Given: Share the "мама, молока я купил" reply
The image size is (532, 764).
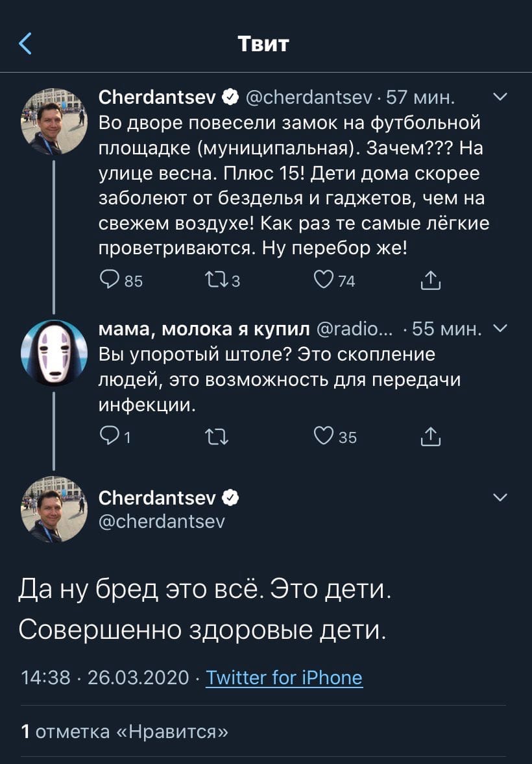Looking at the screenshot, I should [x=430, y=436].
